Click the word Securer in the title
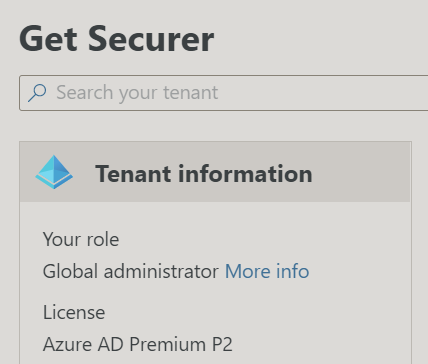This screenshot has width=428, height=364. [151, 39]
